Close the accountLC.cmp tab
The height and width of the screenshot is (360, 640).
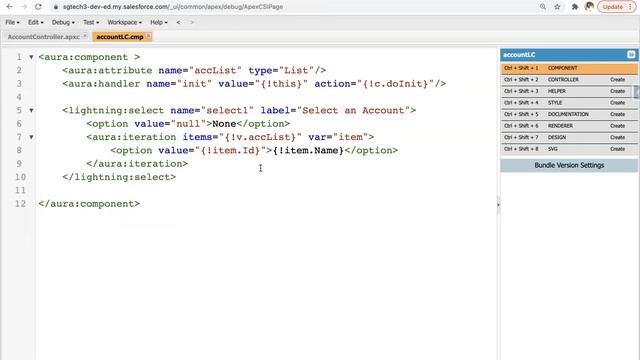(x=149, y=36)
